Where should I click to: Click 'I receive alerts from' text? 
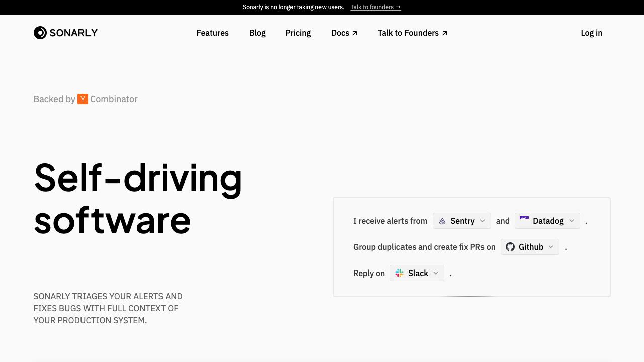(x=390, y=221)
